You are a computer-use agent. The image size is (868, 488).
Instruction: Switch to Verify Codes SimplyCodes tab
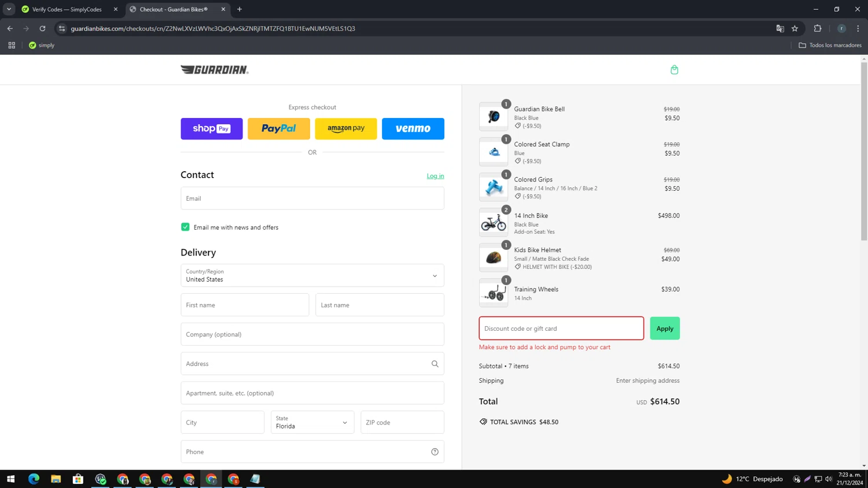[x=67, y=9]
